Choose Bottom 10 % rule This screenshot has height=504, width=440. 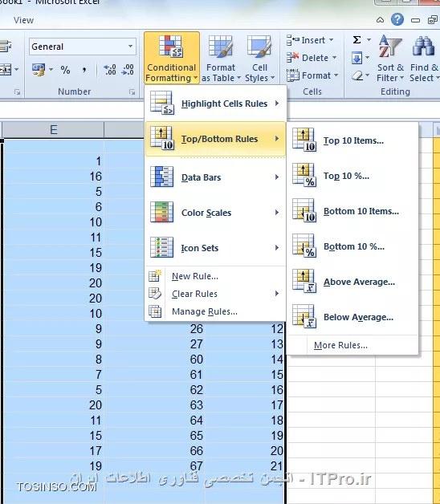(353, 246)
